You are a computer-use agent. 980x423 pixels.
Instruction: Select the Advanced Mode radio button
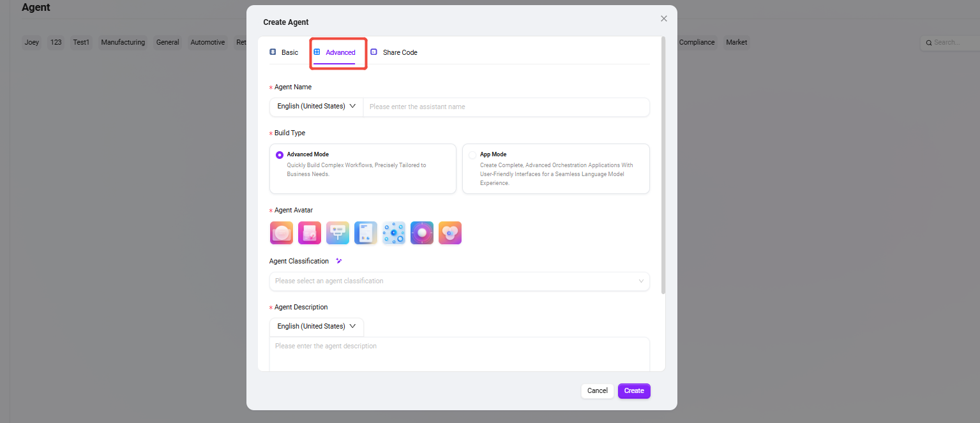pos(280,155)
